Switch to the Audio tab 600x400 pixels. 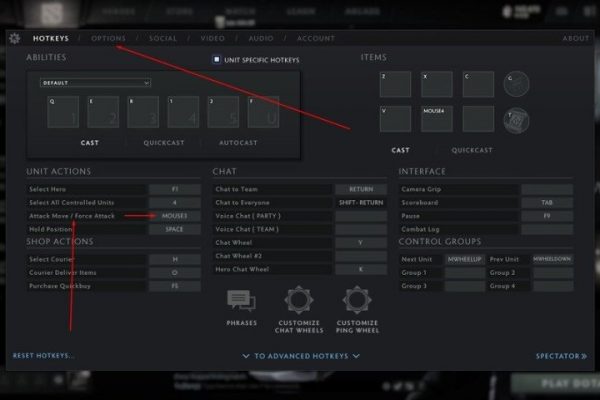tap(260, 39)
